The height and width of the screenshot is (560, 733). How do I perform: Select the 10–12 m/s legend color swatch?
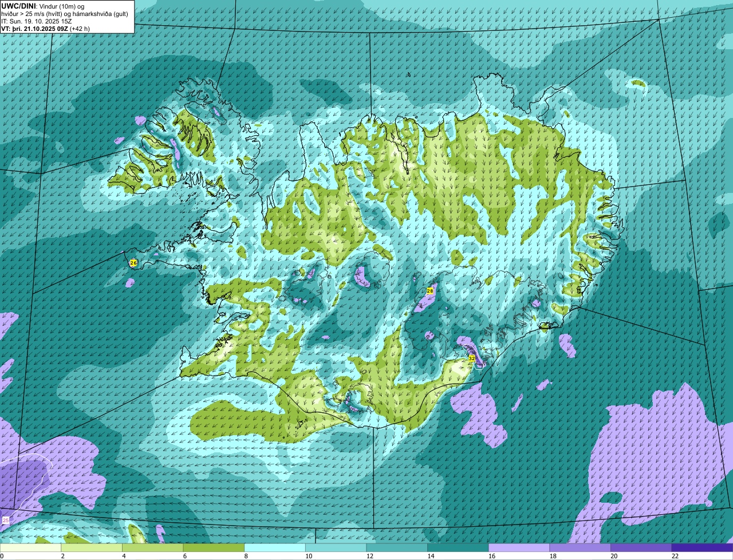point(336,547)
